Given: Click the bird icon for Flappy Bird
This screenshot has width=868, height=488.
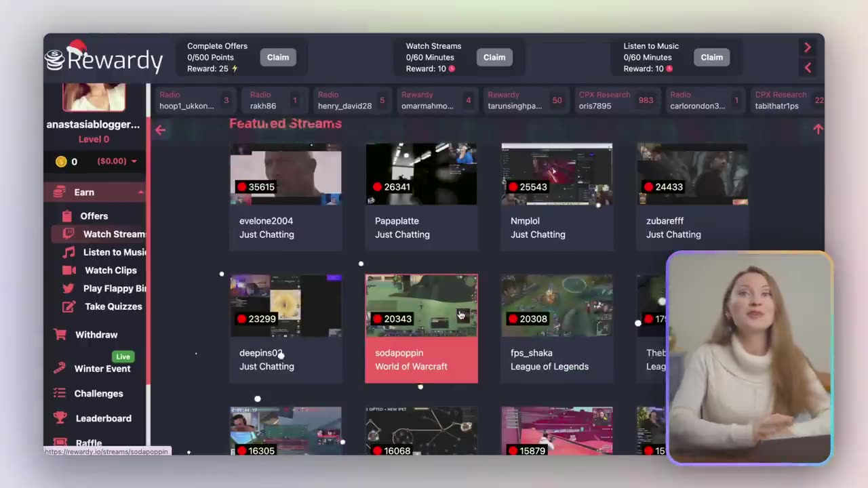Looking at the screenshot, I should click(68, 289).
